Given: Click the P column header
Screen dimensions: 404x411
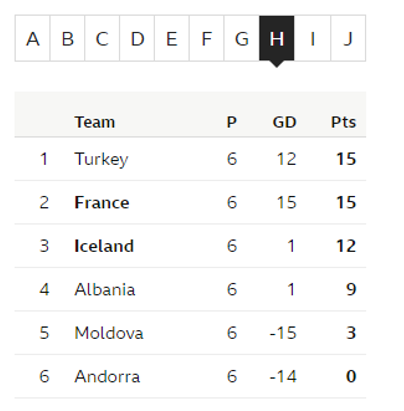Looking at the screenshot, I should tap(232, 122).
